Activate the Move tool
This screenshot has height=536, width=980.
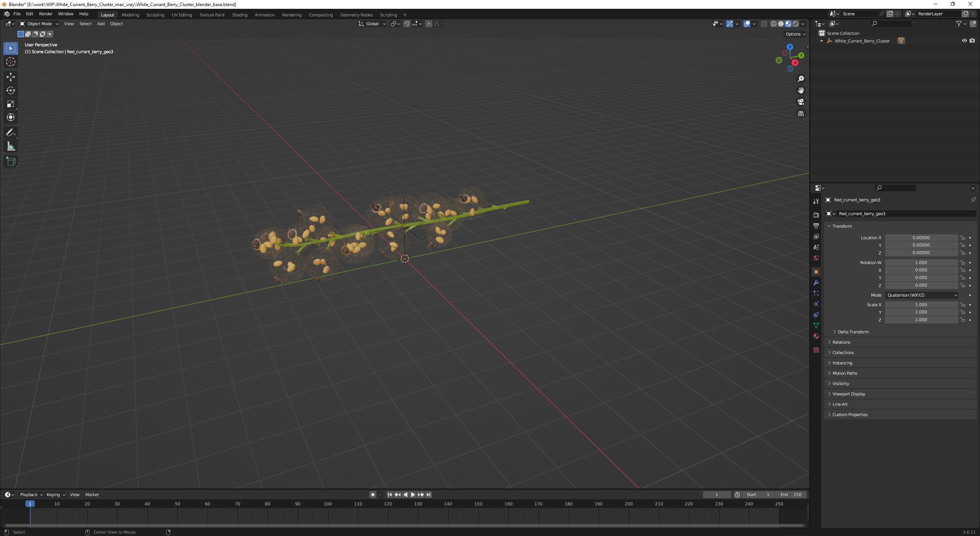tap(11, 77)
